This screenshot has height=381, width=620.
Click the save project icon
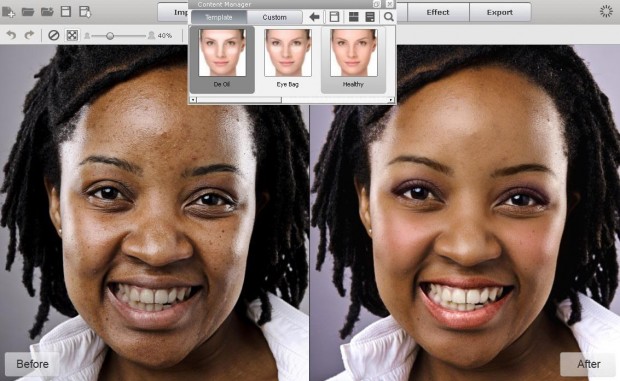(66, 11)
